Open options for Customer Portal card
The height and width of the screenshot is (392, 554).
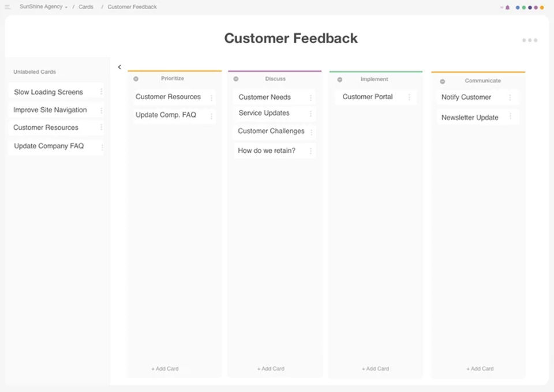pos(409,97)
